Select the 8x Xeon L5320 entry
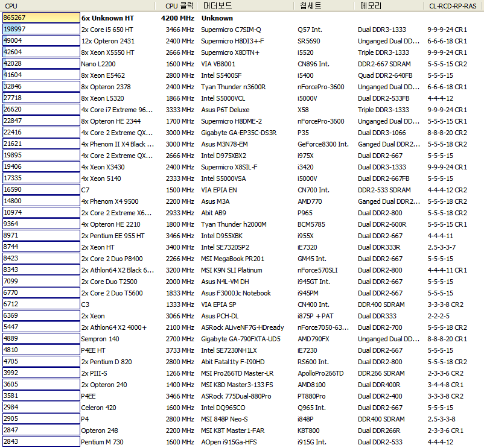Image resolution: width=484 pixels, height=448 pixels. (103, 98)
